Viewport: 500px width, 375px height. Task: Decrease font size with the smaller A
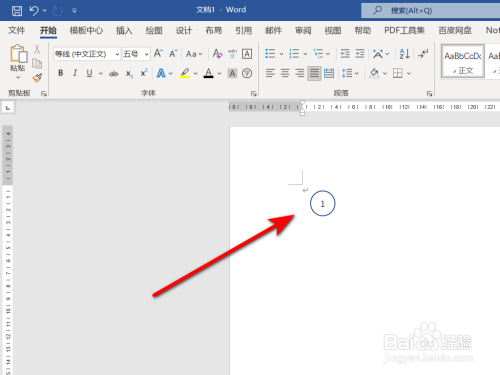pos(173,53)
